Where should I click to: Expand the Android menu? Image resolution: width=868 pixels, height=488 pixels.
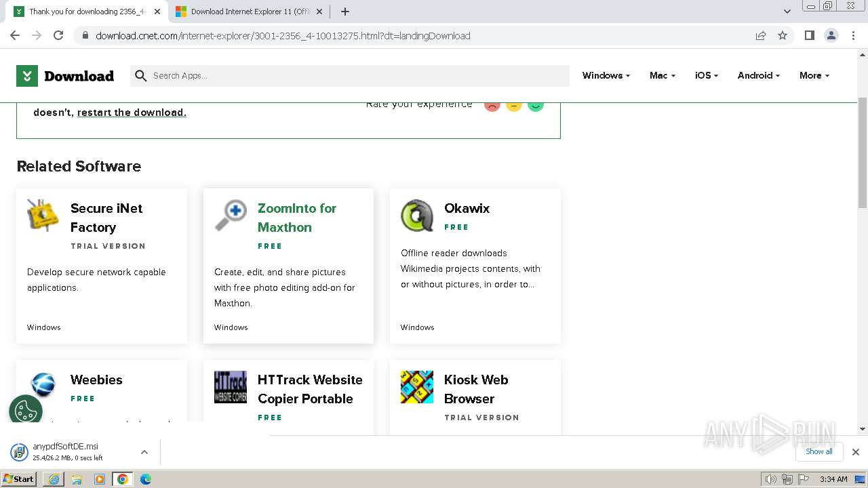pyautogui.click(x=759, y=76)
